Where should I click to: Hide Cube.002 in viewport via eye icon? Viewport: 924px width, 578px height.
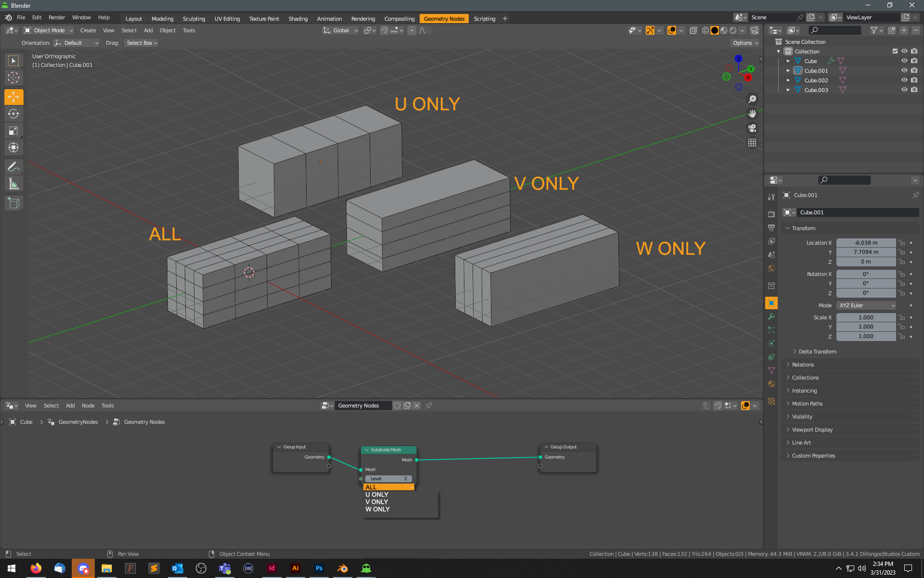(904, 80)
